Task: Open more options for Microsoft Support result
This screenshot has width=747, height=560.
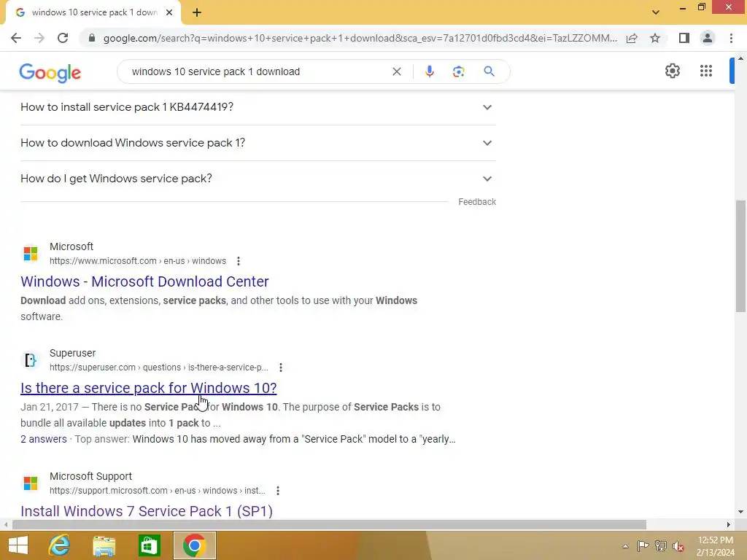Action: pos(278,491)
